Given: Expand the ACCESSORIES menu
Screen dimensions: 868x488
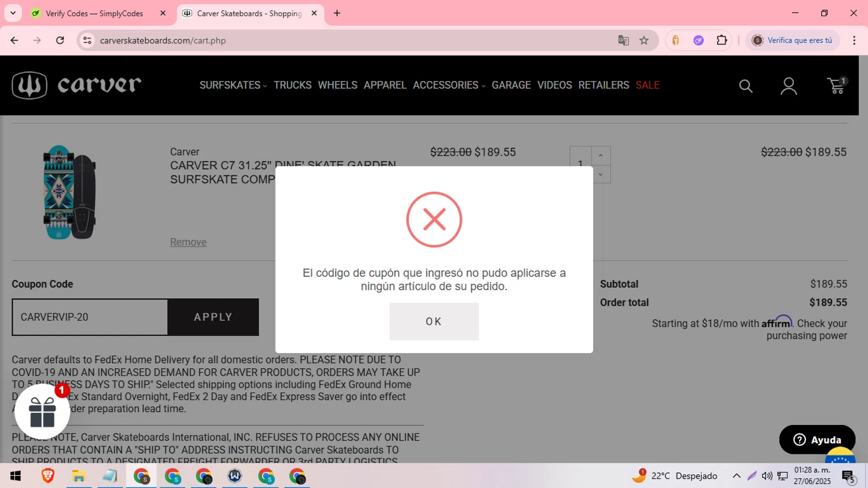Looking at the screenshot, I should point(449,85).
